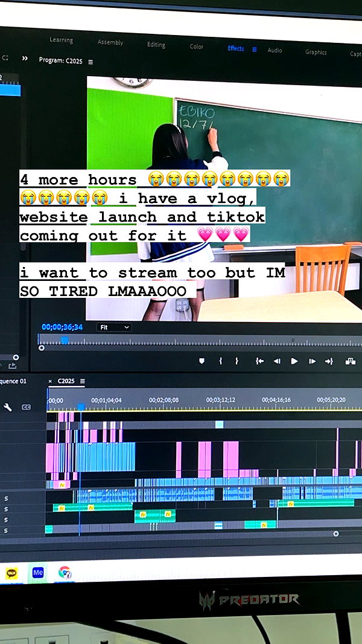Close the C2025 timeline tab

tap(50, 382)
